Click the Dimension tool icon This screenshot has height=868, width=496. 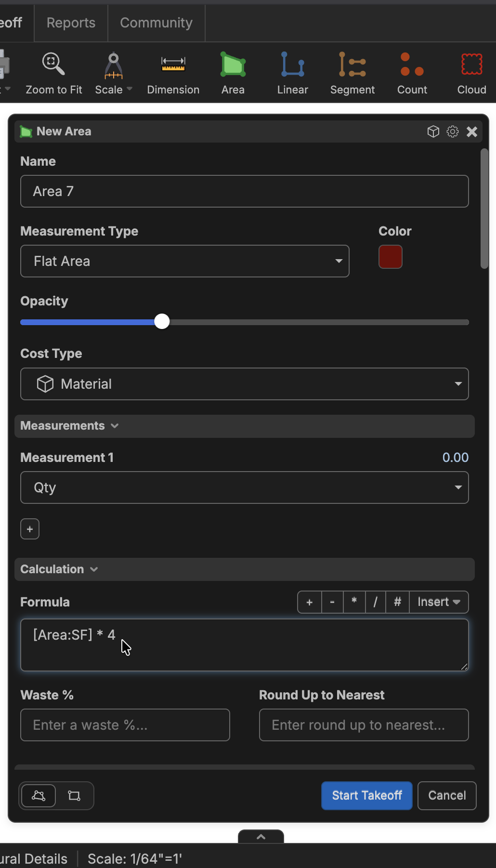point(173,73)
